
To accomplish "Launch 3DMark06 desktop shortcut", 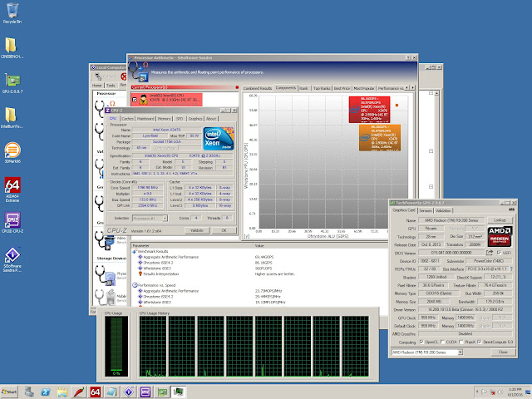I will coord(12,153).
